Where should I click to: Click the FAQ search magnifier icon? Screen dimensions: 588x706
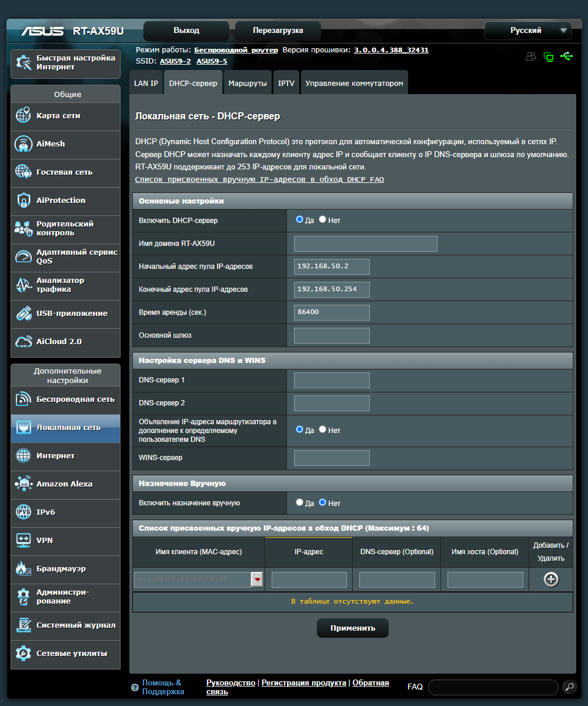(569, 687)
